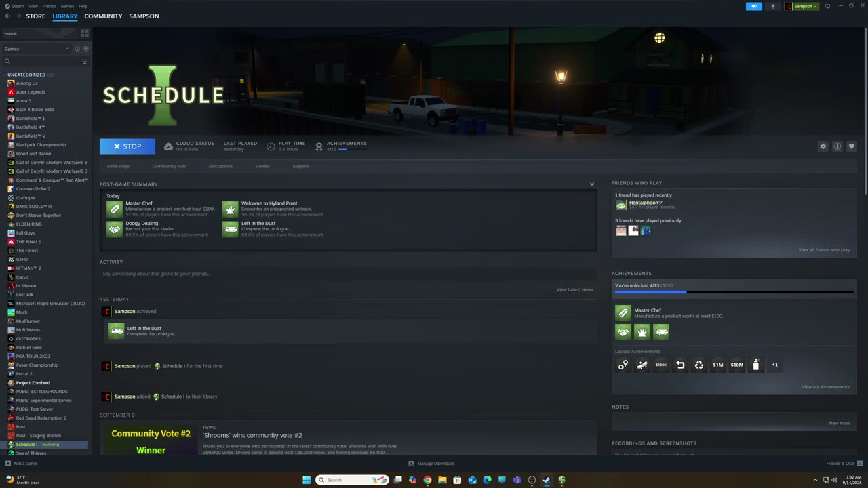The height and width of the screenshot is (488, 868).
Task: Go forward with the right arrow
Action: tap(18, 16)
